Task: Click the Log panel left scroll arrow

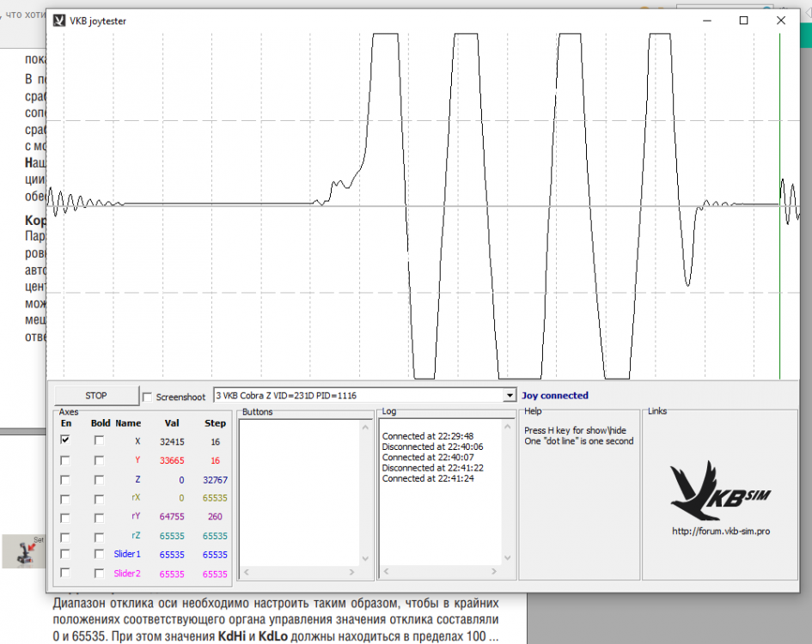Action: coord(387,572)
